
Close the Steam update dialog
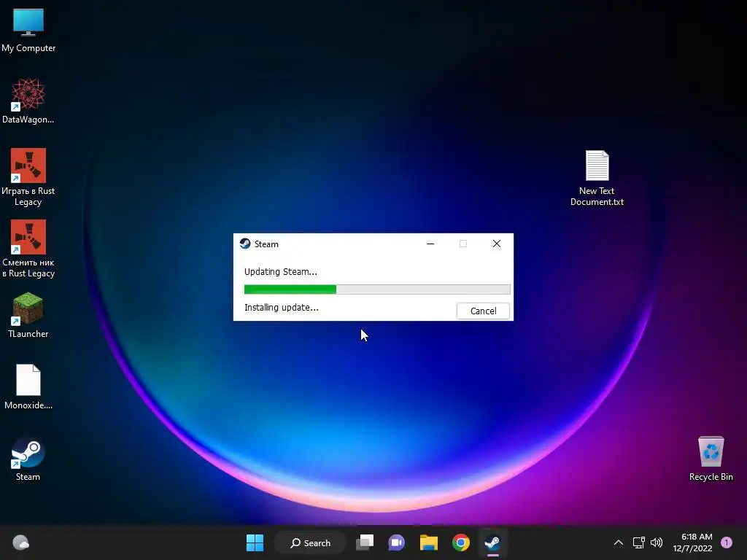[496, 244]
